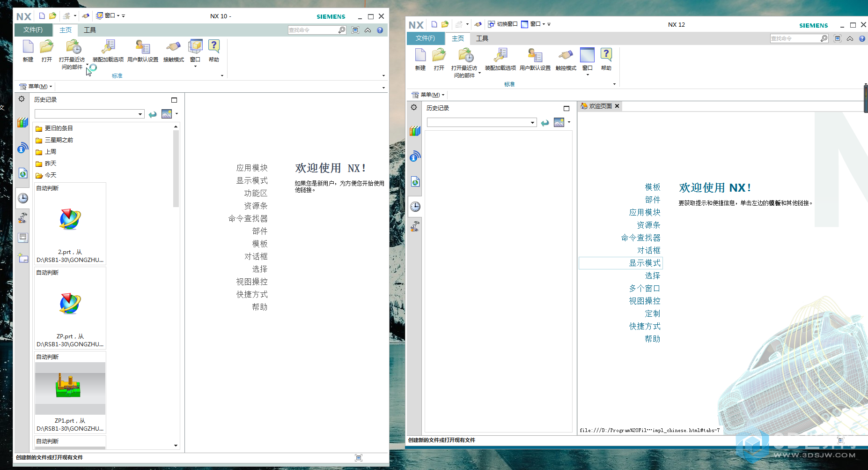
Task: Expand 更旧的条目 folder in history
Action: pyautogui.click(x=54, y=128)
